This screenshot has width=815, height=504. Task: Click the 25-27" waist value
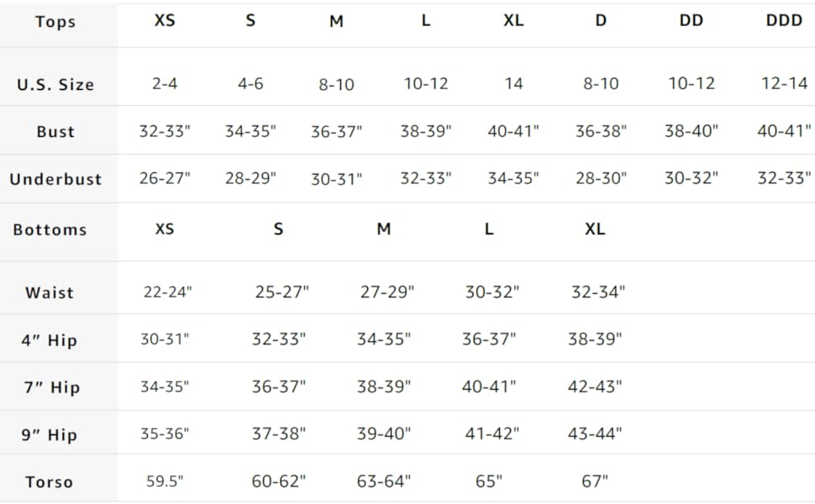[281, 292]
